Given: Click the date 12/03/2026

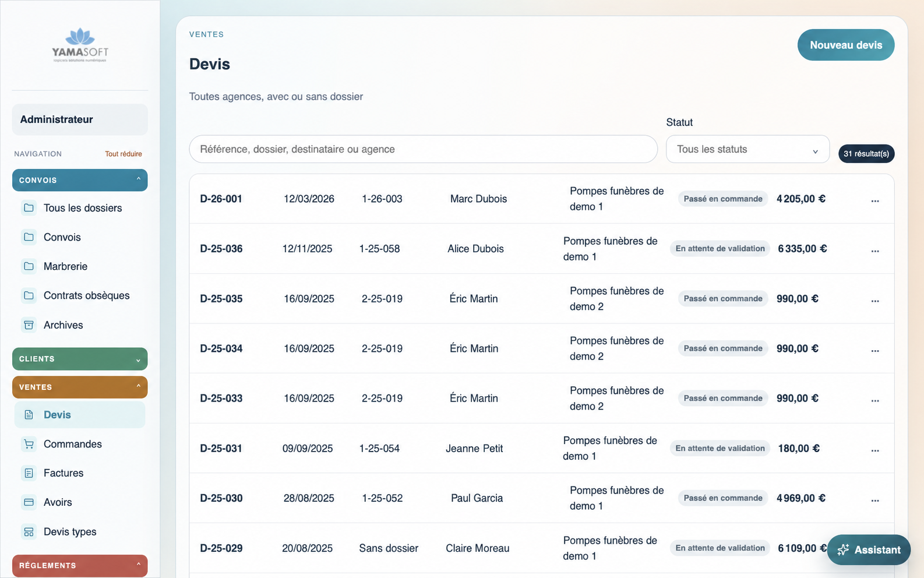Looking at the screenshot, I should [x=309, y=199].
